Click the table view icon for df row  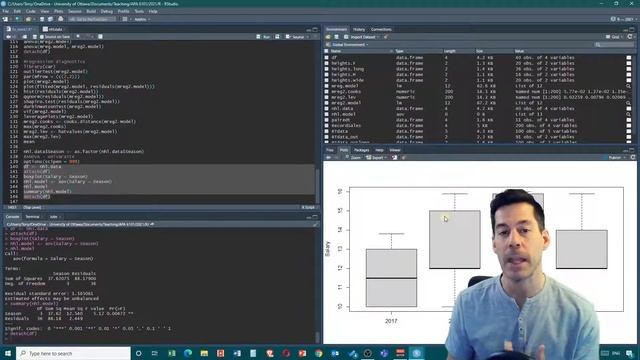pyautogui.click(x=629, y=58)
